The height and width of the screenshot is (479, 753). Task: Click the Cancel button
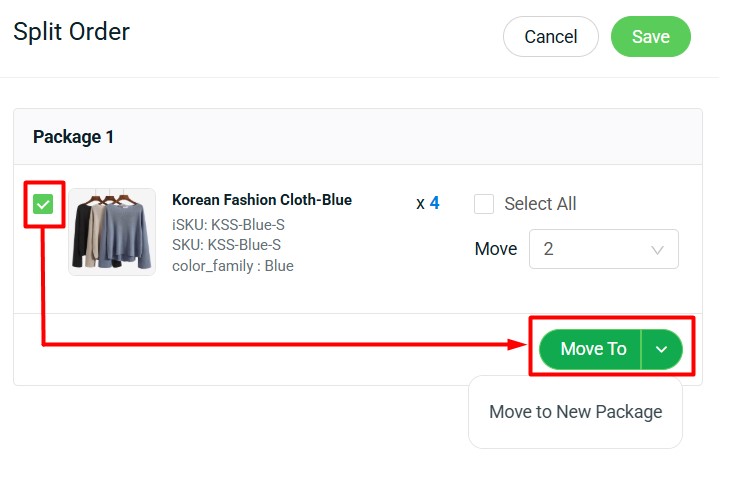coord(550,37)
